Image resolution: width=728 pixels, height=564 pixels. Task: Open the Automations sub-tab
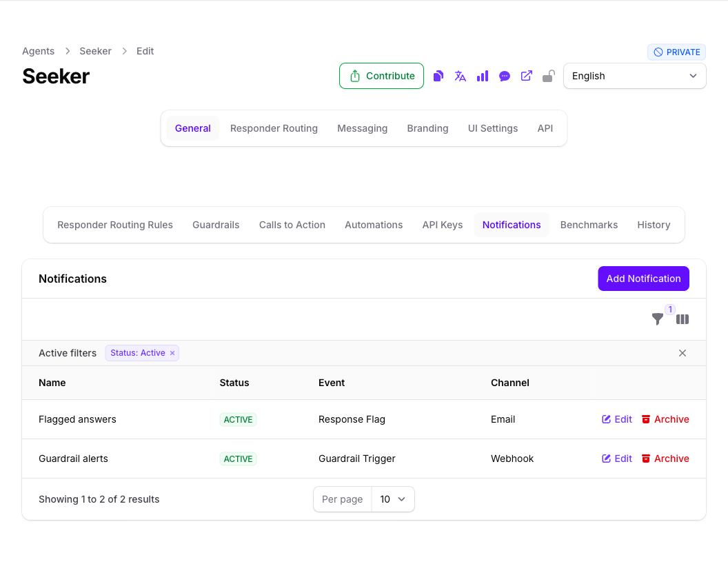pos(374,225)
